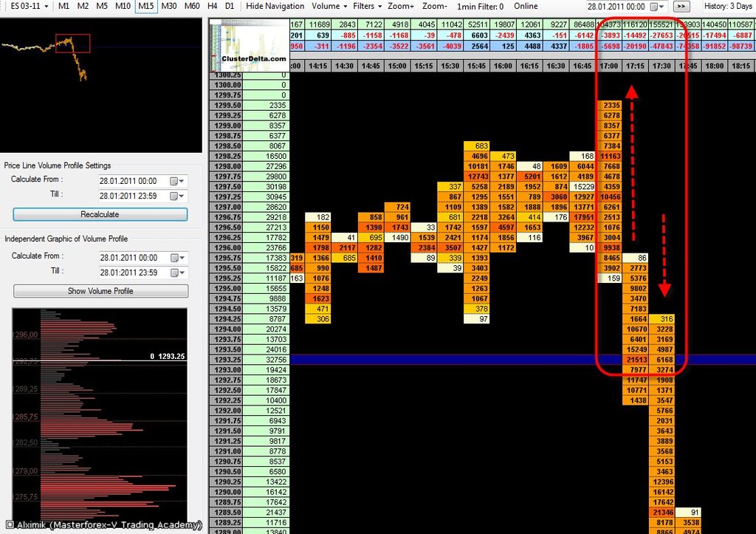Click the 1293.25 level on volume profile
Screen dimensions: 756x534
pyautogui.click(x=168, y=357)
